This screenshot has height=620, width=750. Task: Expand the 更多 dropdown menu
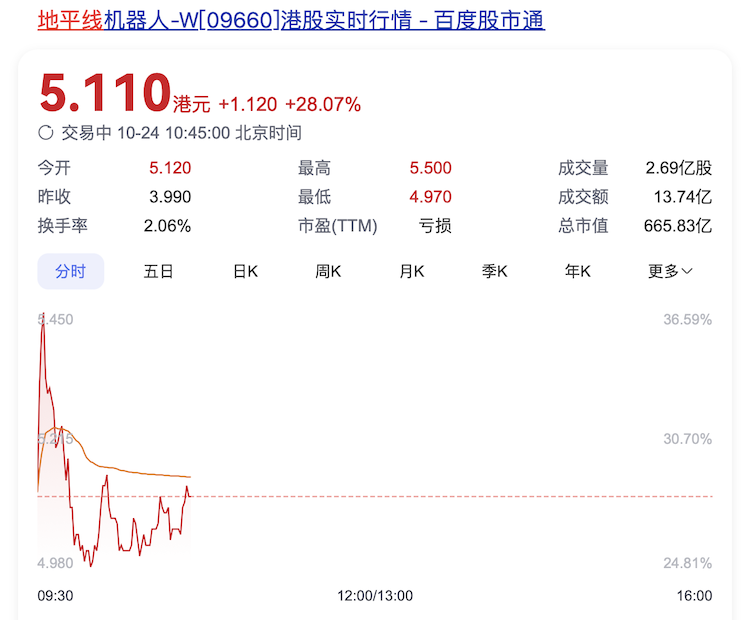(x=669, y=271)
